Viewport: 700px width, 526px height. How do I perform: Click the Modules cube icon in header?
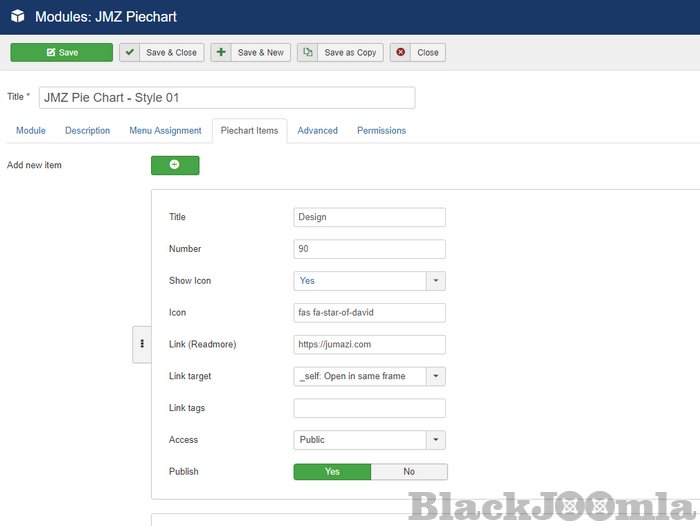pos(17,17)
